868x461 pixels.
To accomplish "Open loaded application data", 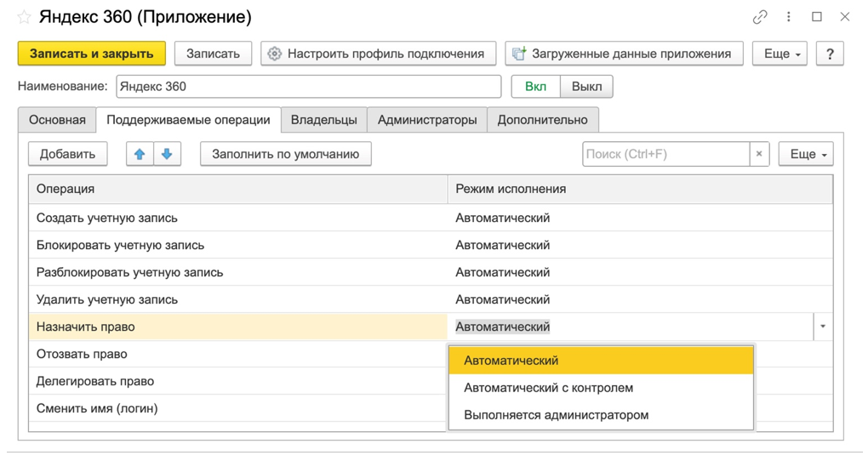I will point(623,54).
